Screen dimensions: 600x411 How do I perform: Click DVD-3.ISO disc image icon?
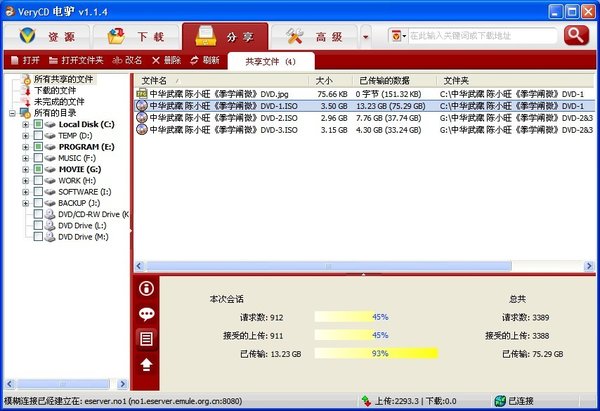click(142, 129)
